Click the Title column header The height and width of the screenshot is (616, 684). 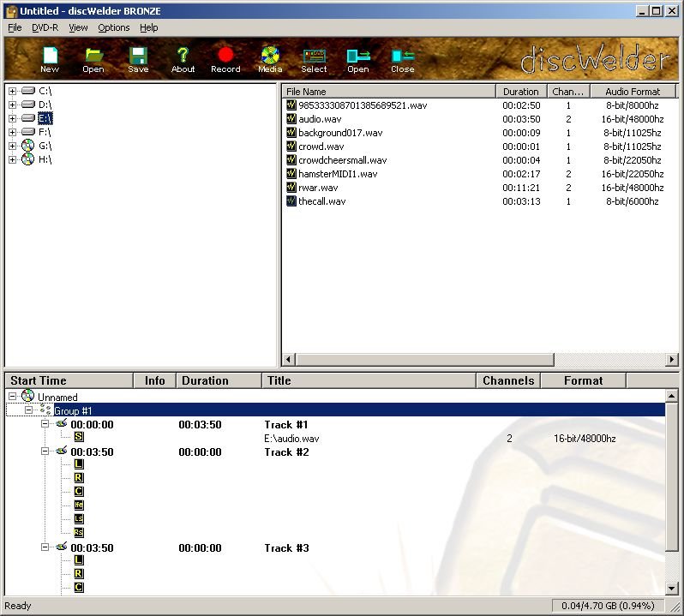[x=369, y=380]
